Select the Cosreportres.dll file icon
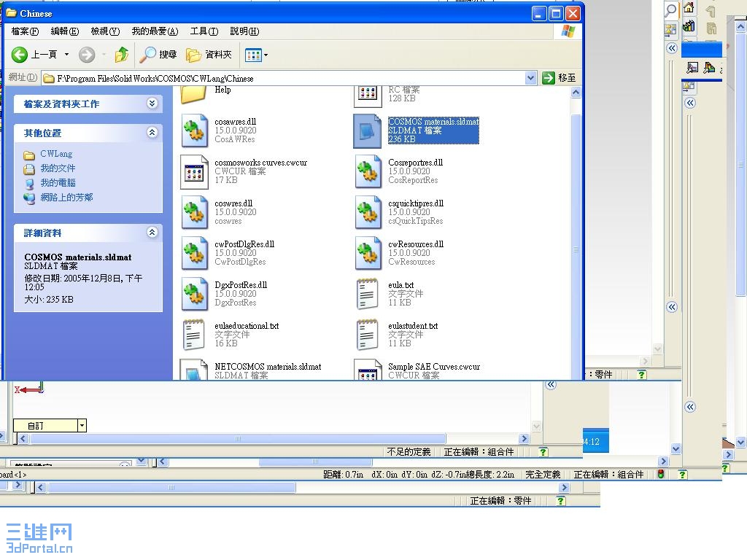The image size is (747, 560). tap(368, 172)
